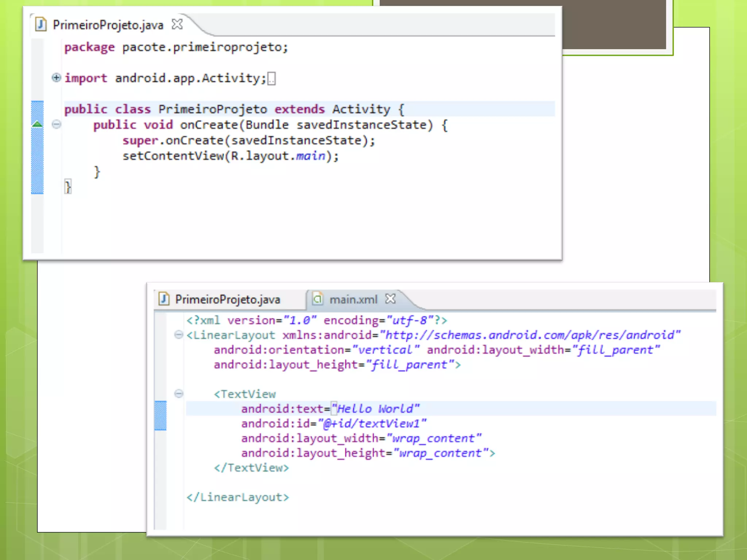Click the XML file icon on main.xml tab
The width and height of the screenshot is (747, 560).
[318, 299]
